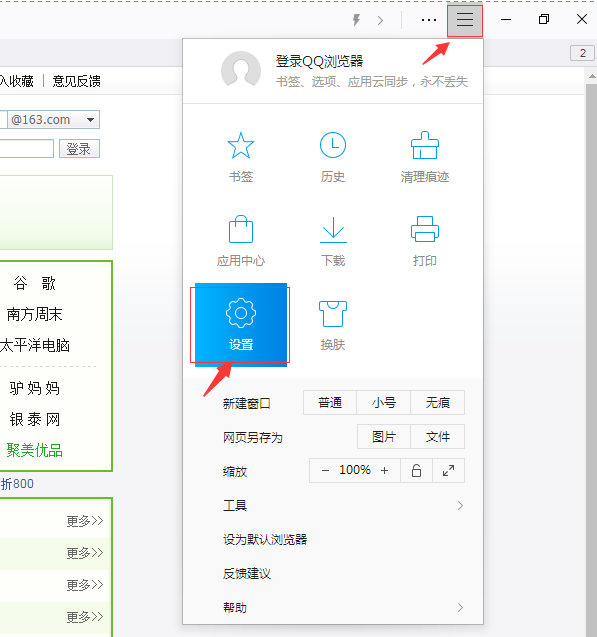Save webpage as image (图片)

(384, 437)
